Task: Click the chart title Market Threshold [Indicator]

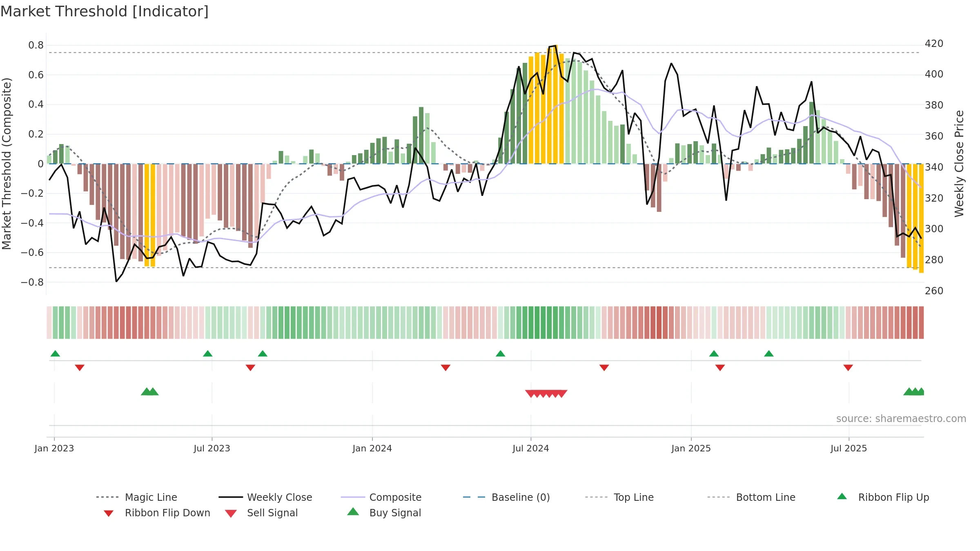Action: click(x=105, y=11)
